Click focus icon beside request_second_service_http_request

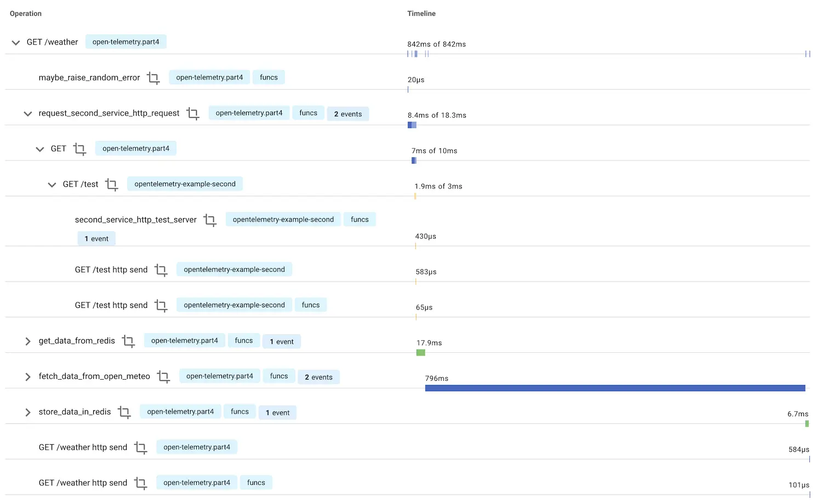[x=193, y=114]
